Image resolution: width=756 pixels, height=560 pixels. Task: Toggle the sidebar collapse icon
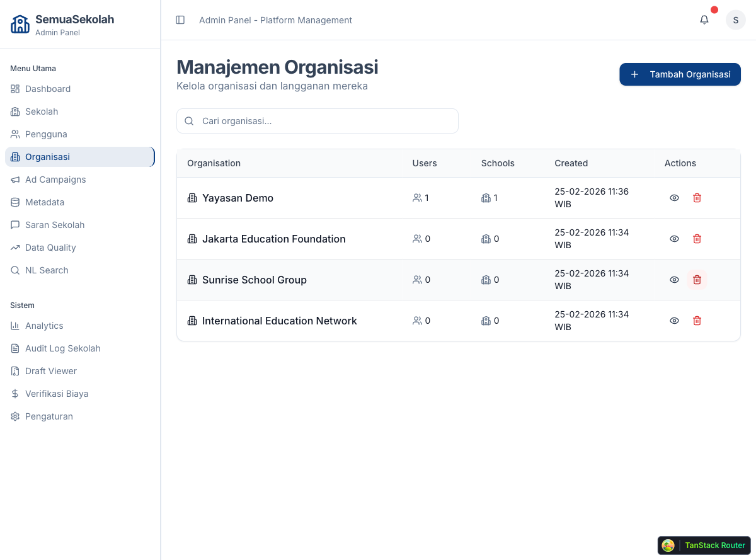180,20
